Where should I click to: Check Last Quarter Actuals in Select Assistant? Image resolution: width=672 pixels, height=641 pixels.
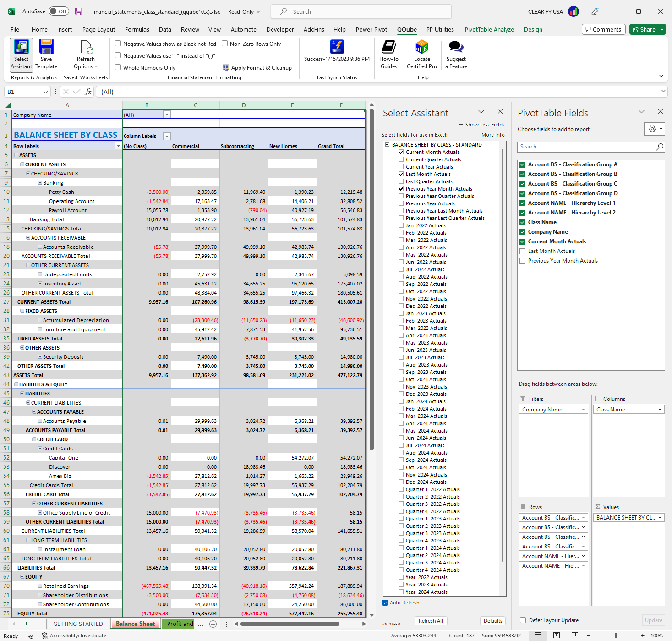pyautogui.click(x=401, y=181)
